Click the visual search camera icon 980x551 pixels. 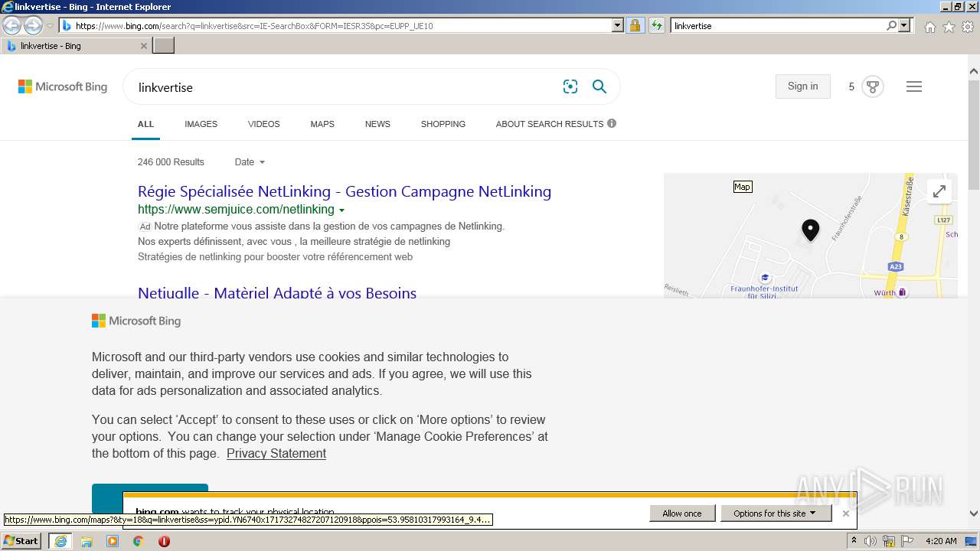[x=570, y=86]
